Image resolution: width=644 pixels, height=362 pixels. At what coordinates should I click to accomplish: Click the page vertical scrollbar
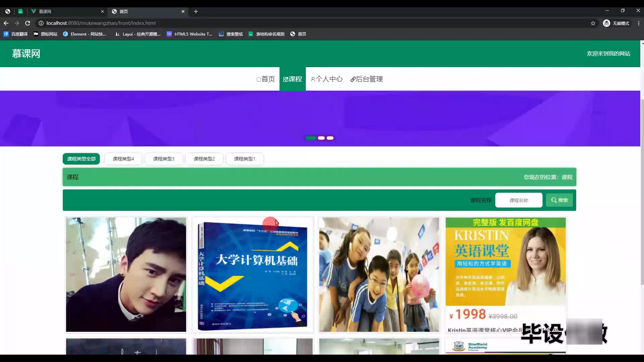click(x=642, y=192)
